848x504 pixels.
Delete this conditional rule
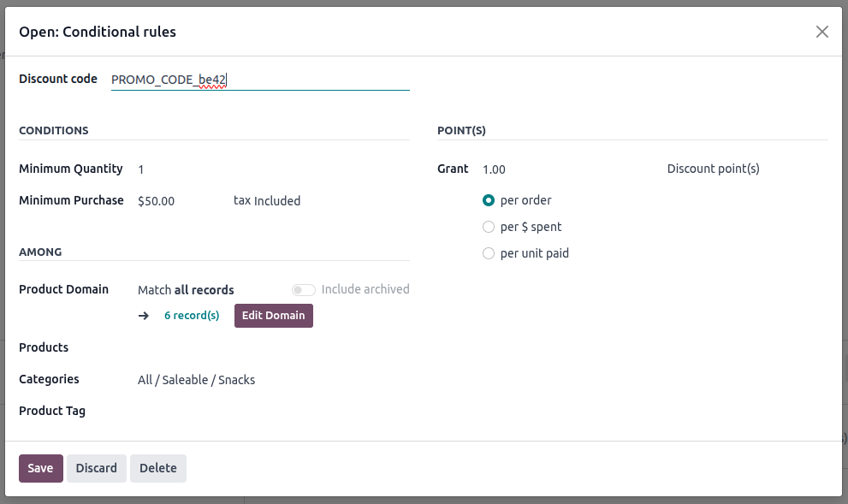(157, 468)
